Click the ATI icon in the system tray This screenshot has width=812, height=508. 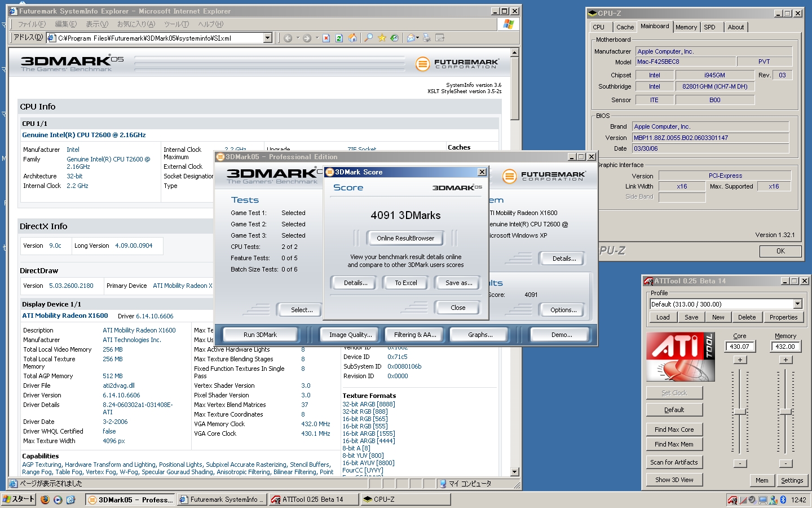[x=732, y=500]
